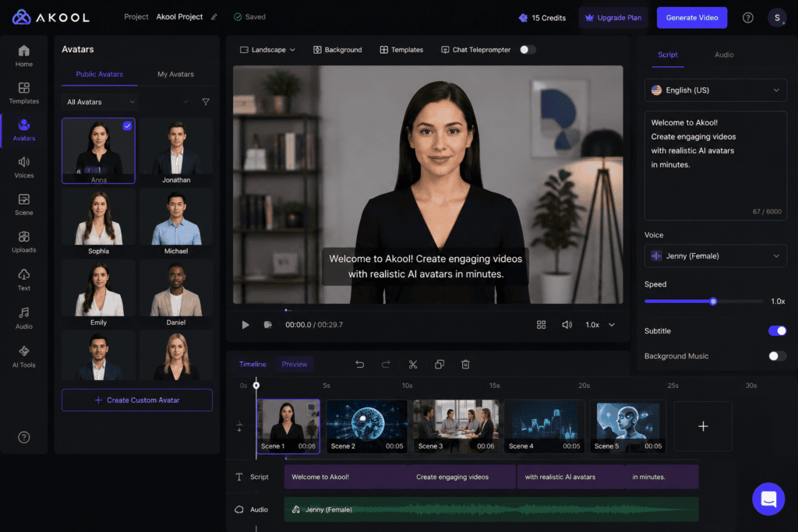Redo the timeline action

386,365
